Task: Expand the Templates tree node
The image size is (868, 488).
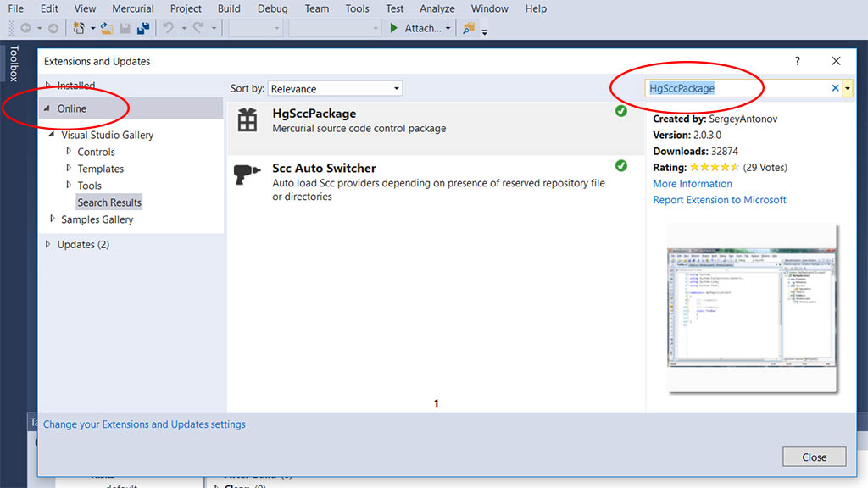Action: pos(69,168)
